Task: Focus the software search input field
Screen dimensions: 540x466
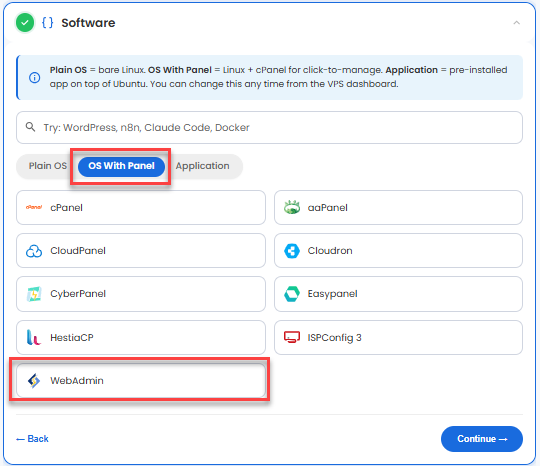Action: coord(269,127)
